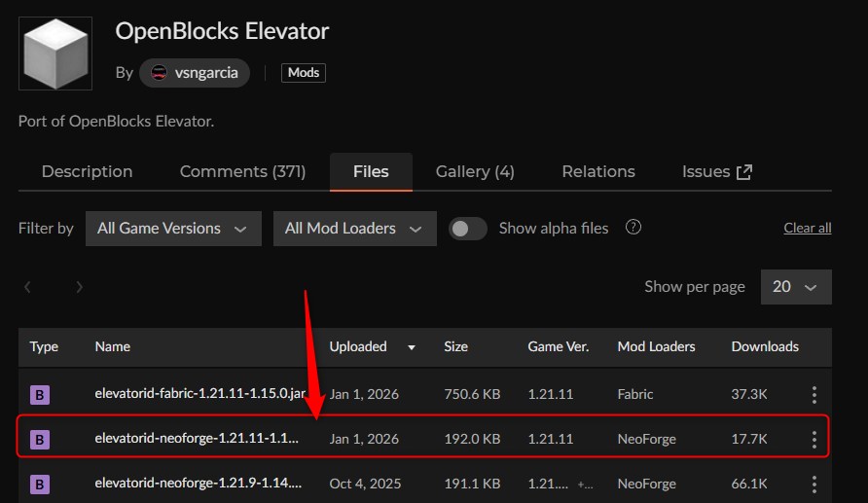Image resolution: width=868 pixels, height=503 pixels.
Task: Open options menu for neoforge-1.21.11 file
Action: [814, 440]
